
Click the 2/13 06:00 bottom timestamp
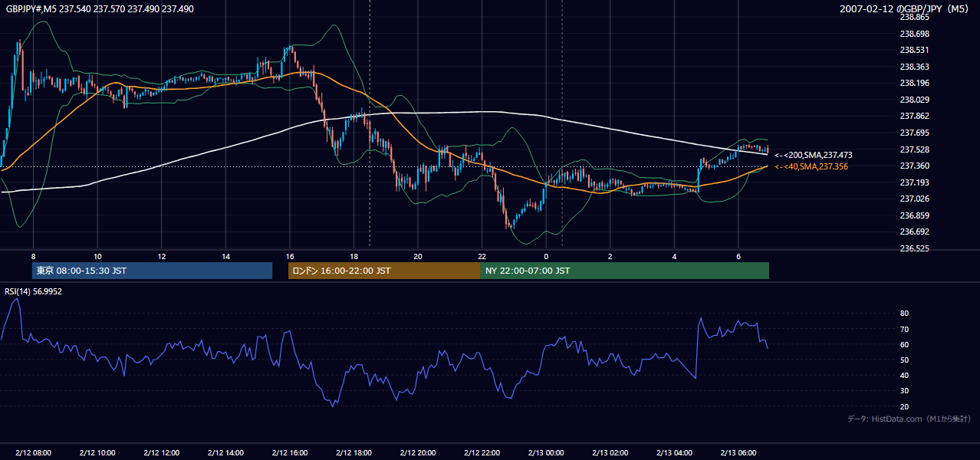coord(738,453)
